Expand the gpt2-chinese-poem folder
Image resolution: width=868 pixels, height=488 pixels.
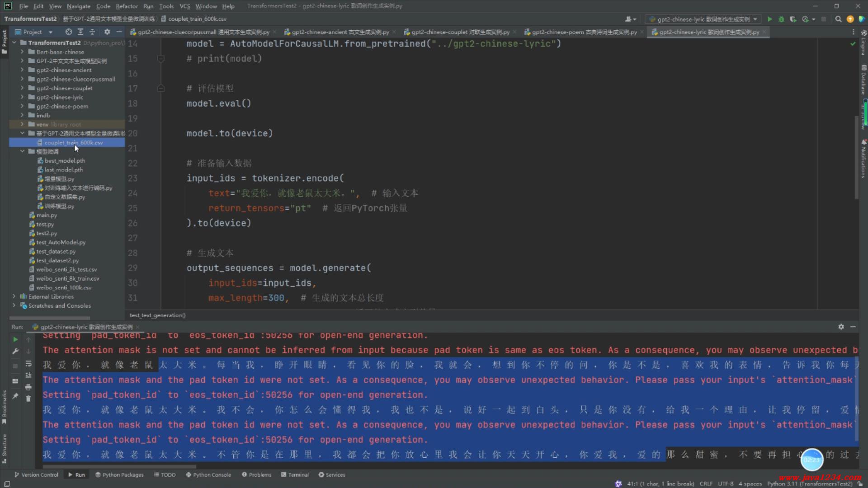22,106
